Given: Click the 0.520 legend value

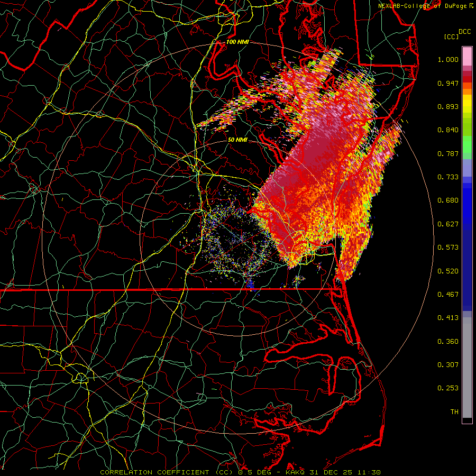Looking at the screenshot, I should click(448, 271).
